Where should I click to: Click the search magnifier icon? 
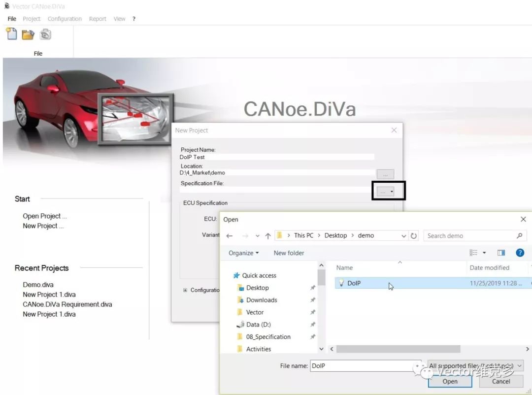click(520, 235)
